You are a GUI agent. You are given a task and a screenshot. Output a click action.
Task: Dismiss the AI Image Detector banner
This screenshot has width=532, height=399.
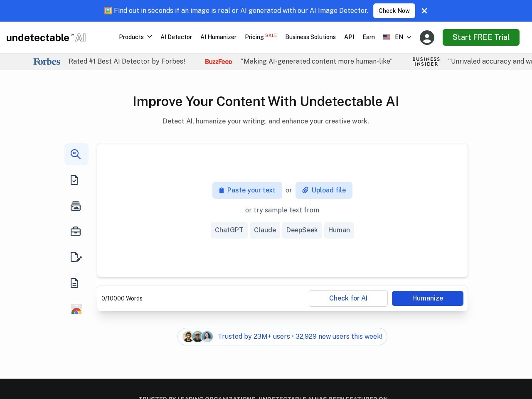[x=424, y=11]
